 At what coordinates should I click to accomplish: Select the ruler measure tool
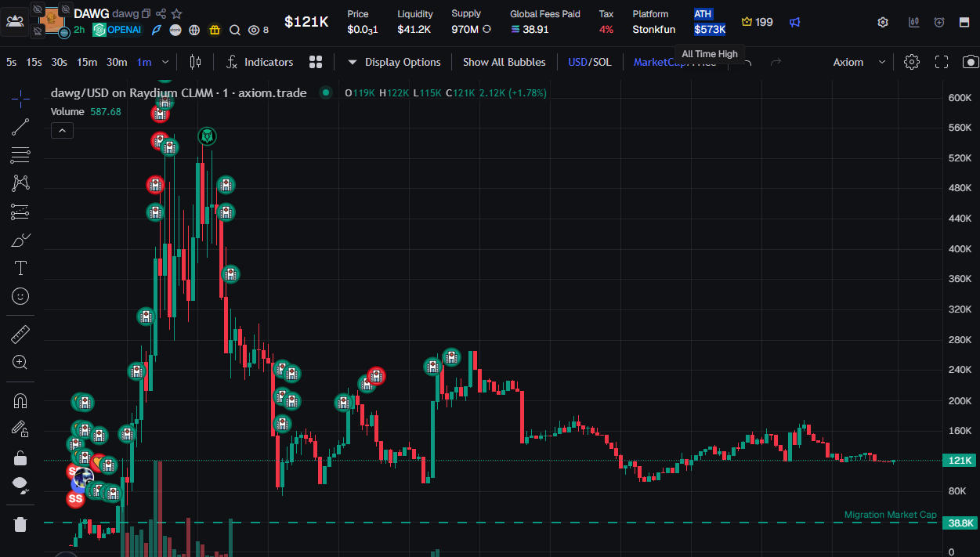(x=21, y=335)
